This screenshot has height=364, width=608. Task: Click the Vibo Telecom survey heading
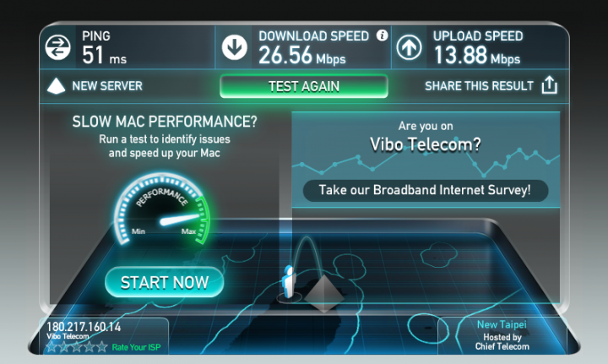pyautogui.click(x=426, y=144)
